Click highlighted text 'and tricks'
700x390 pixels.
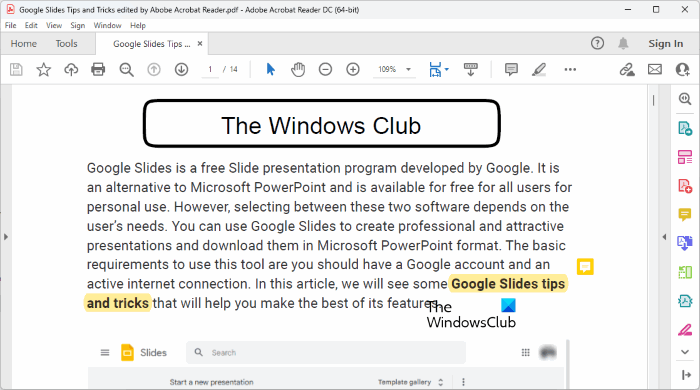click(118, 303)
